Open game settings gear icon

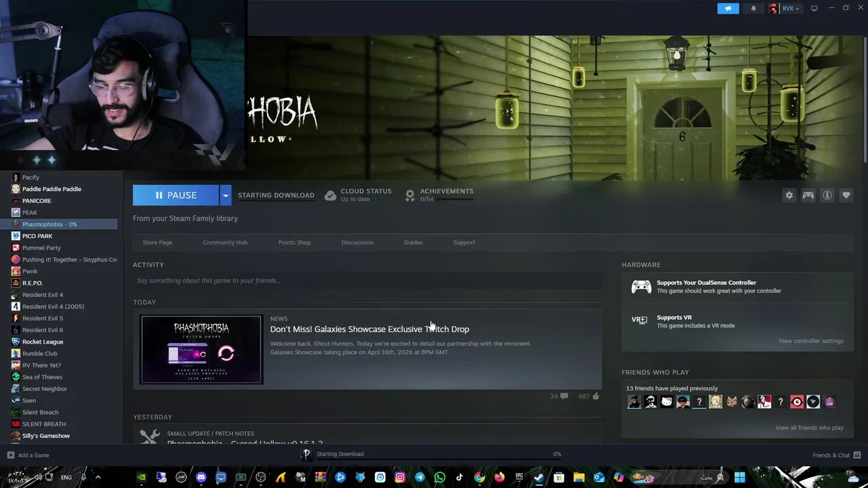pyautogui.click(x=789, y=195)
